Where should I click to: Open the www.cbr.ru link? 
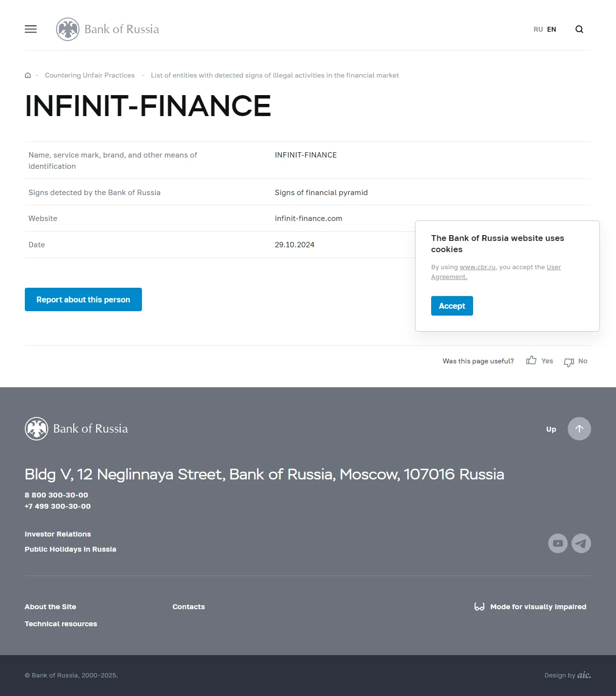(x=477, y=267)
